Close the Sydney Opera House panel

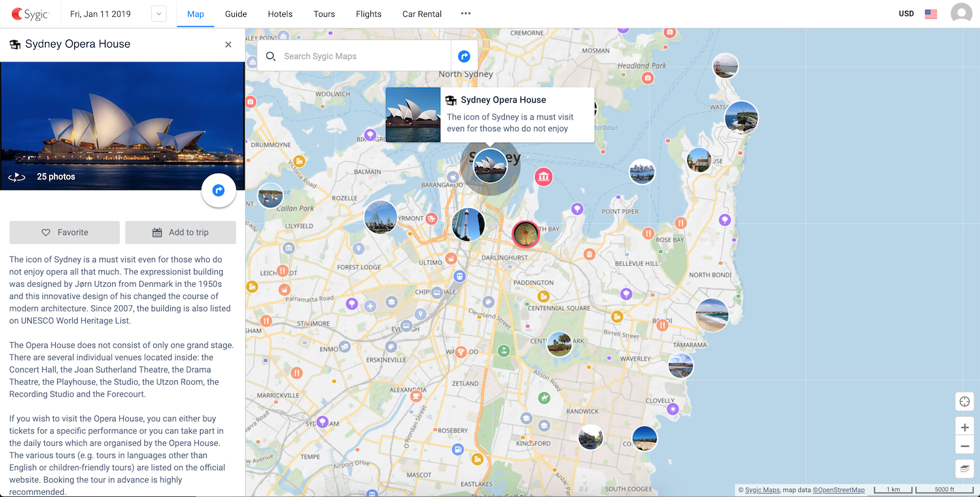228,44
